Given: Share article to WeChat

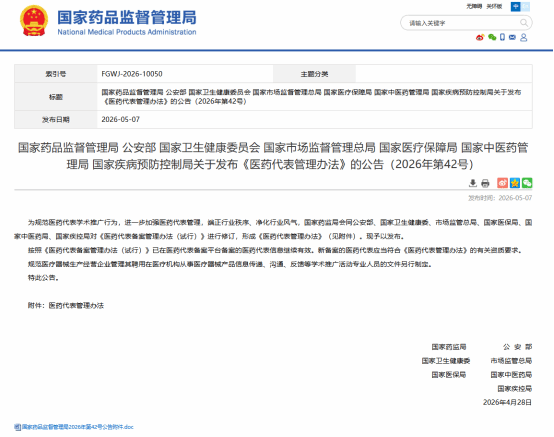Looking at the screenshot, I should 527,183.
